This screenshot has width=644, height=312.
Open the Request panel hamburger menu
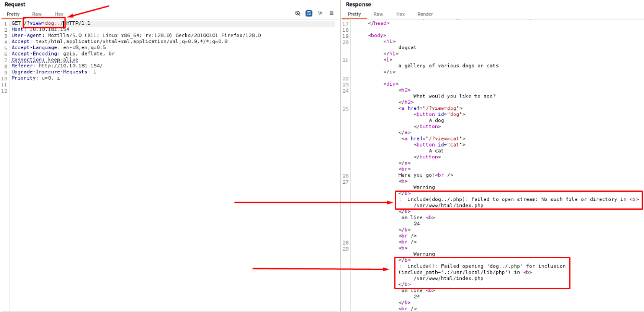(x=331, y=14)
